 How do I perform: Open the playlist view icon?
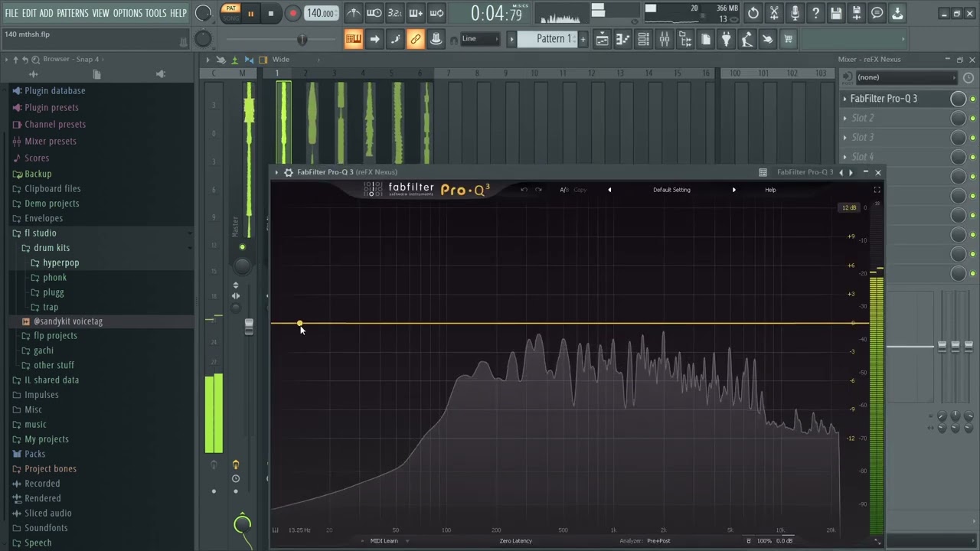(x=603, y=39)
